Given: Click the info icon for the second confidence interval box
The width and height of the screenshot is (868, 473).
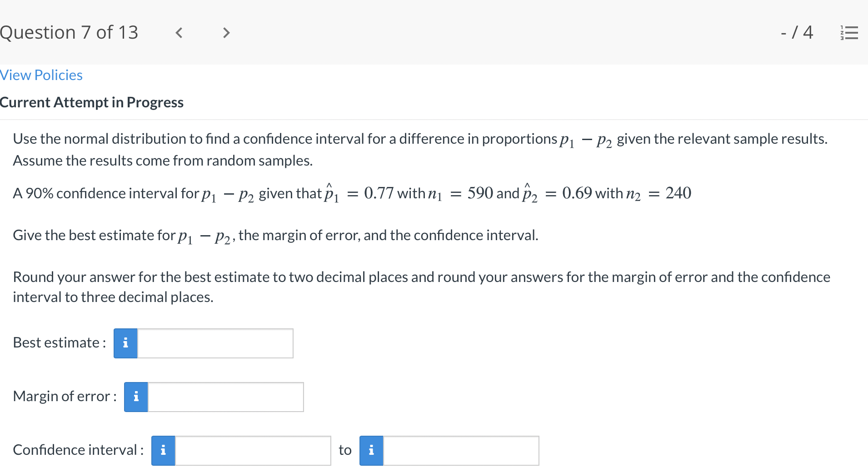Looking at the screenshot, I should click(371, 450).
